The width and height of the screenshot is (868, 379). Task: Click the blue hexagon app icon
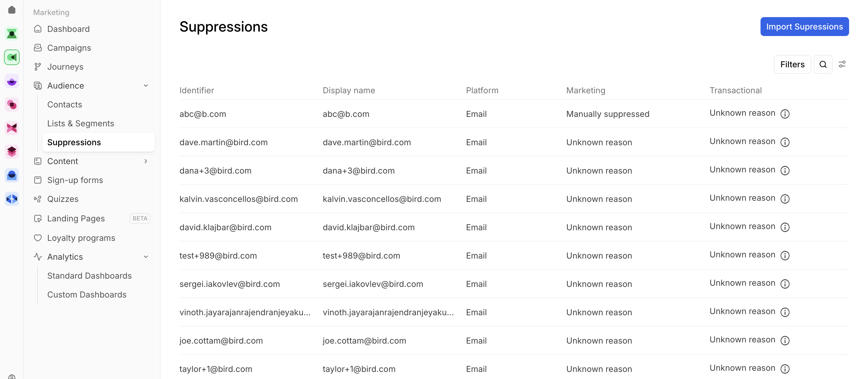12,199
